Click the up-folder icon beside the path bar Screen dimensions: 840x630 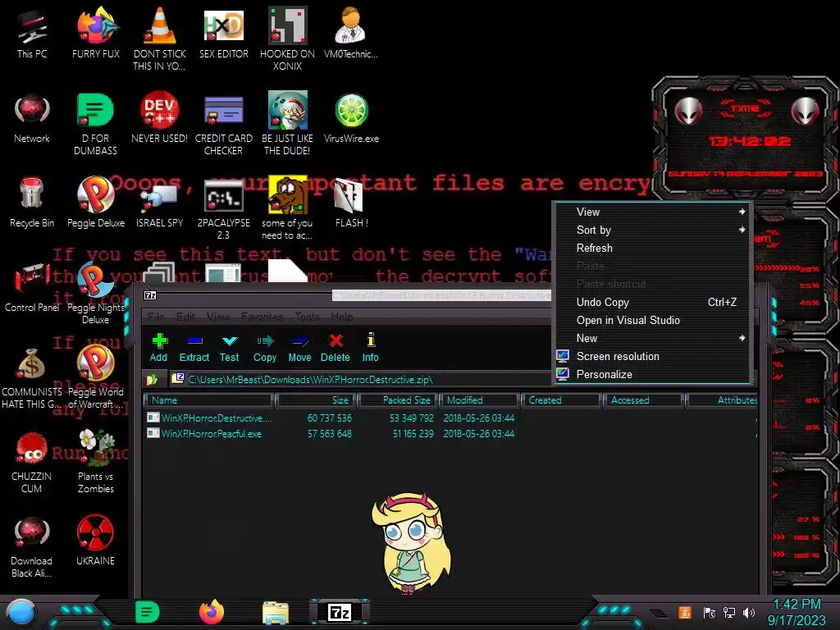(152, 380)
